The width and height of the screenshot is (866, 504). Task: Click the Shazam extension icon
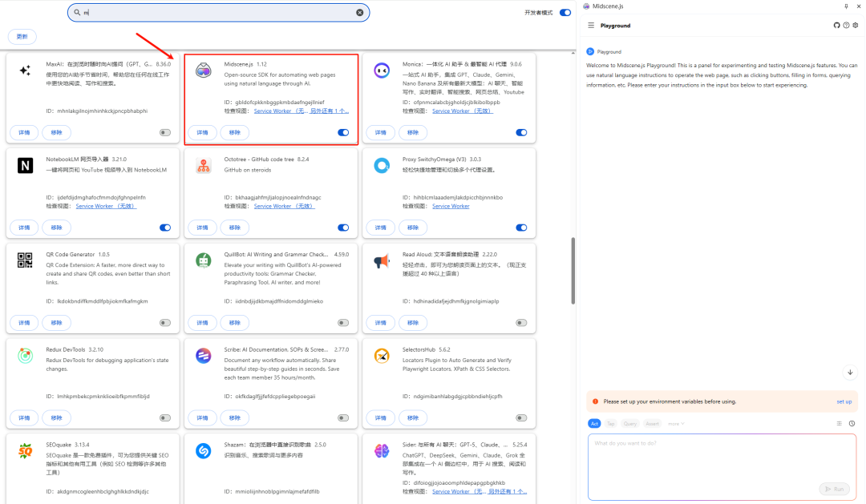pos(203,451)
